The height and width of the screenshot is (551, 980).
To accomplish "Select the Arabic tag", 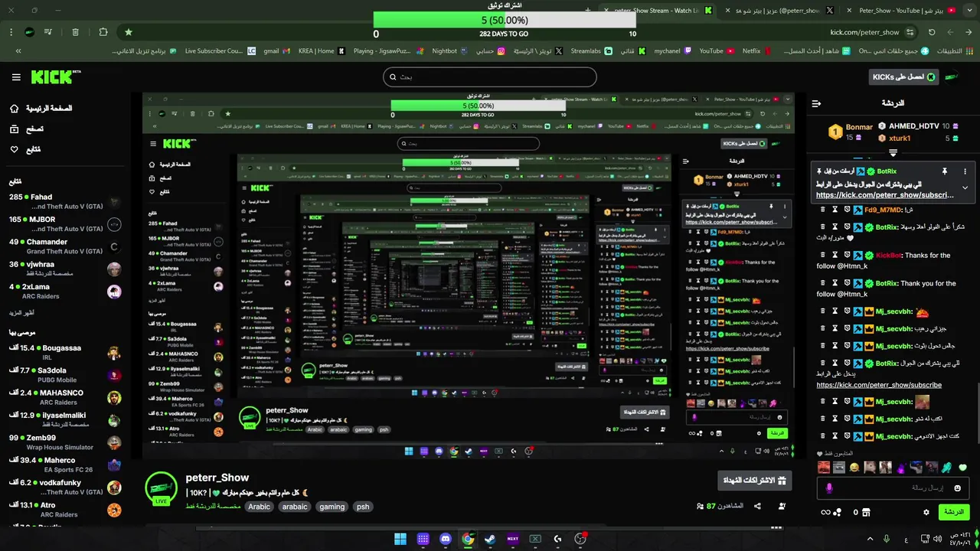I will coord(259,507).
